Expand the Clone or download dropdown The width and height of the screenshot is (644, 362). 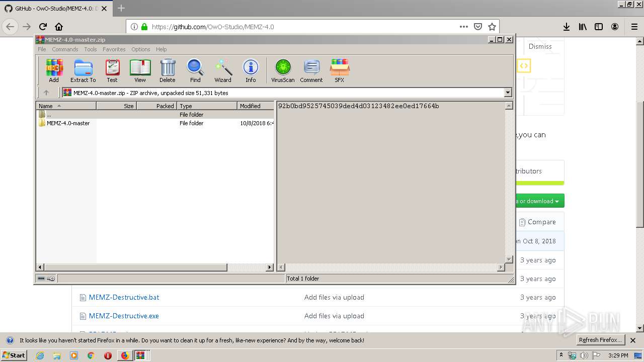[x=539, y=201]
